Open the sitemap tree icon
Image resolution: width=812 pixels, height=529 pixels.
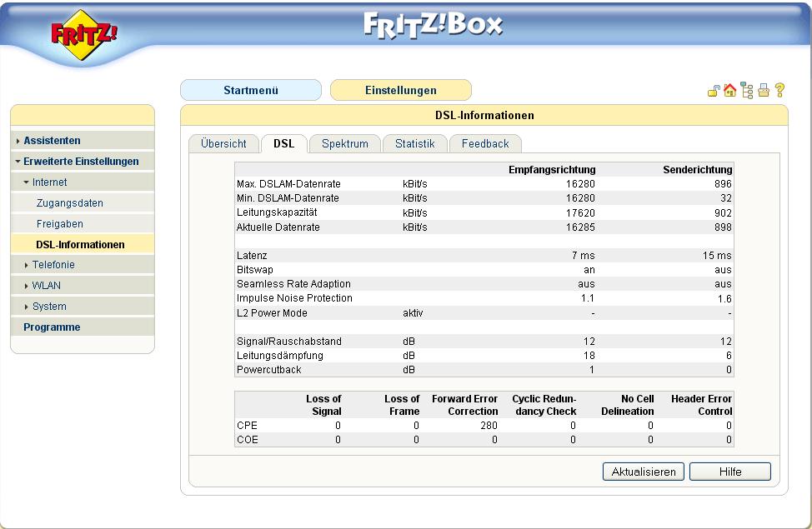(746, 91)
